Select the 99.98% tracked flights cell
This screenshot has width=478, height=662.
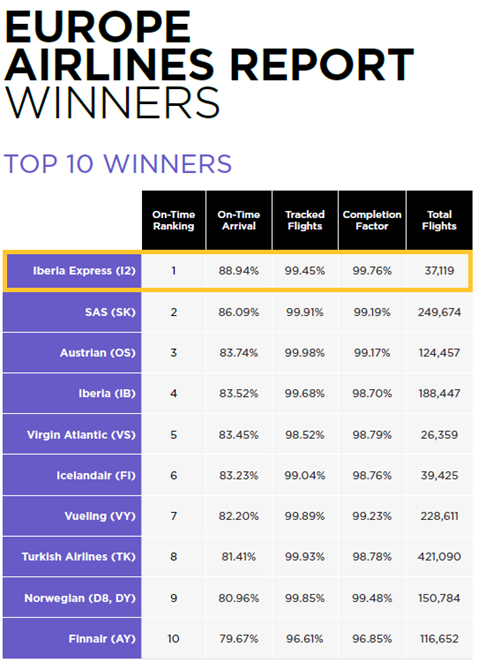[305, 353]
